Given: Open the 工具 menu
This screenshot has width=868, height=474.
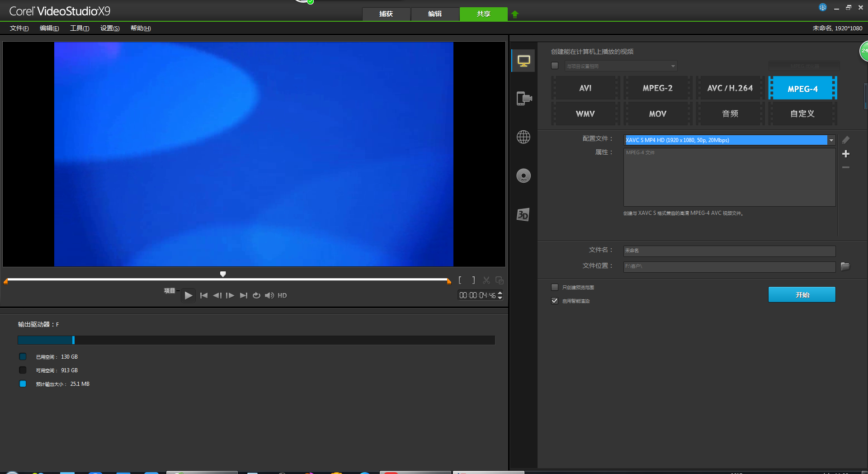Looking at the screenshot, I should click(80, 28).
